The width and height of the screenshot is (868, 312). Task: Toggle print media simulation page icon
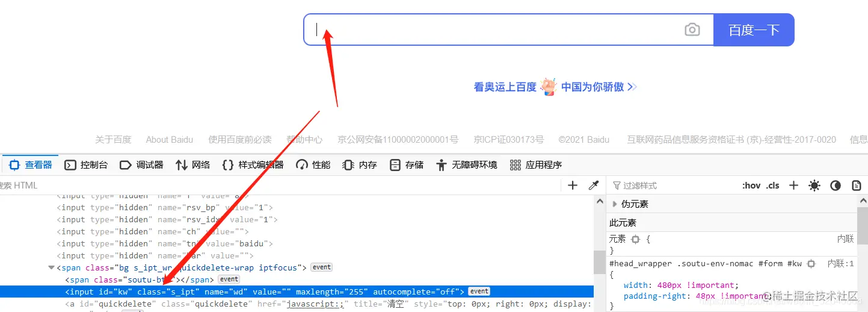[857, 186]
